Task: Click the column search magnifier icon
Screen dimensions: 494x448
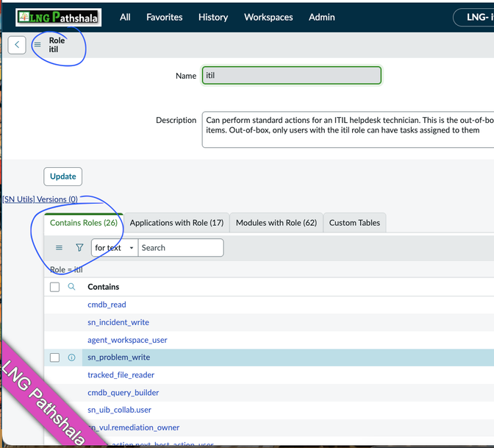Action: click(x=71, y=287)
